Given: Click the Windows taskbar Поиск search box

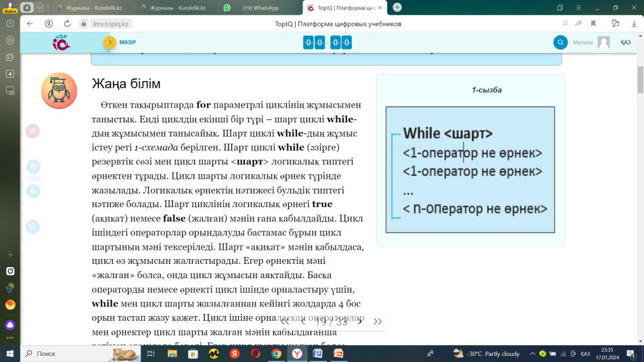Looking at the screenshot, I should click(80, 353).
